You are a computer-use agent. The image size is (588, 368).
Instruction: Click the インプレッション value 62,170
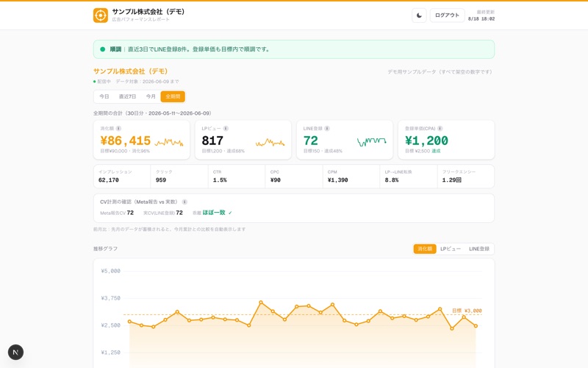click(x=108, y=180)
